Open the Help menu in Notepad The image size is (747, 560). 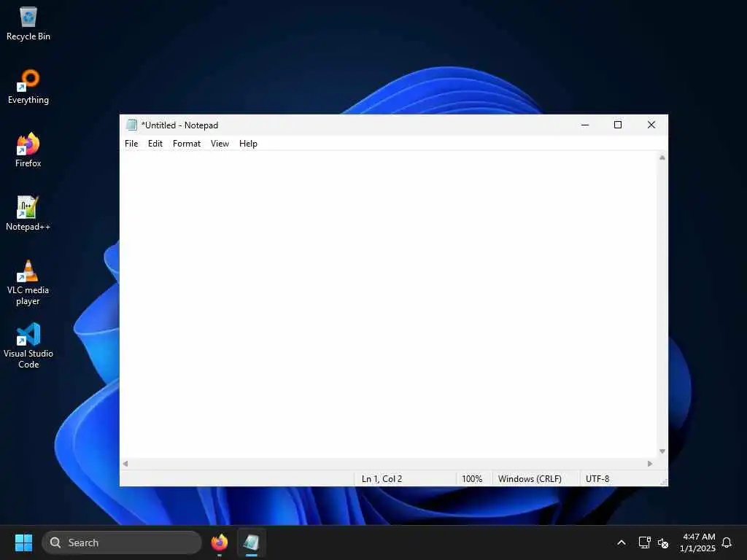pos(248,144)
